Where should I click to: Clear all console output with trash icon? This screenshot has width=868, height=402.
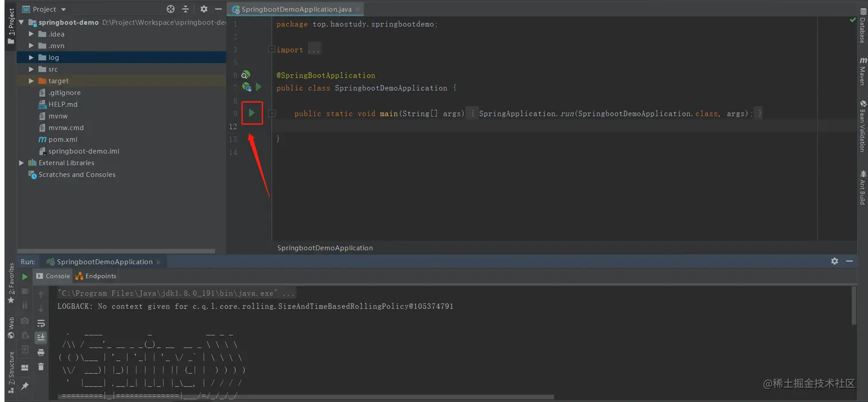pos(41,367)
